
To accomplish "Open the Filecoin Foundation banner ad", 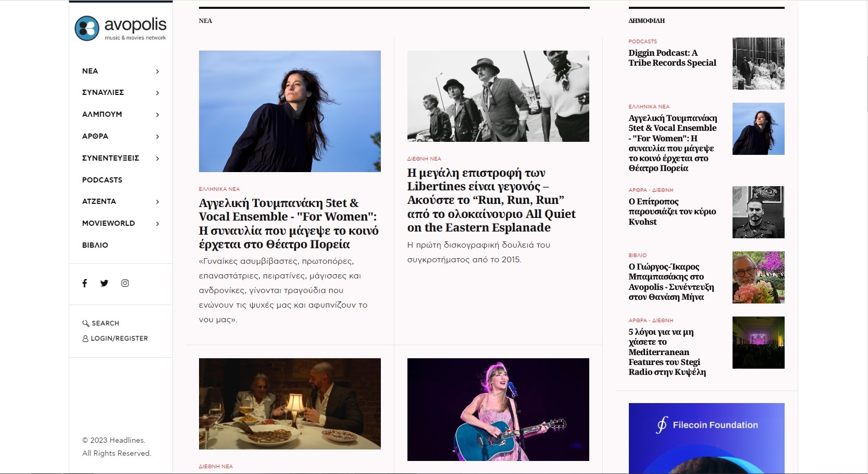I will pyautogui.click(x=706, y=439).
